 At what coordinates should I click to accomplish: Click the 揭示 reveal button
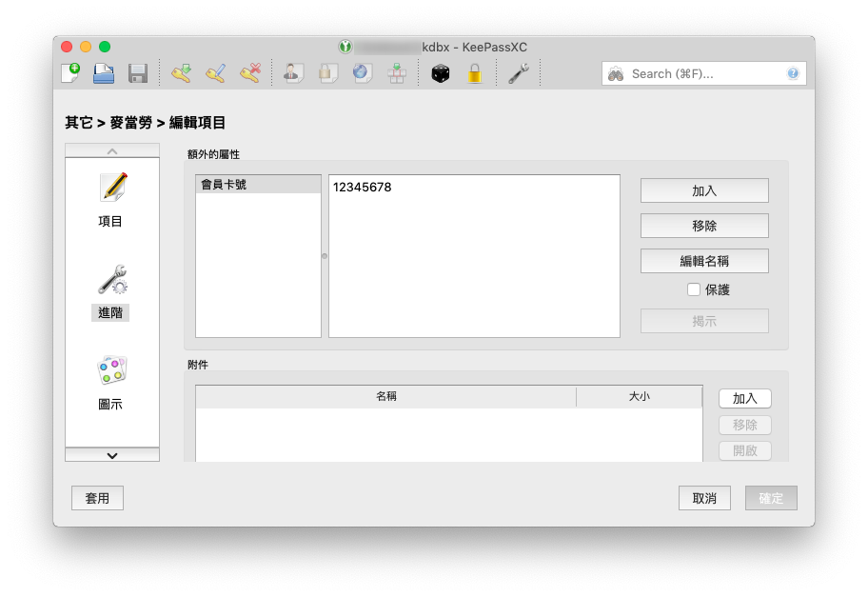pos(704,321)
